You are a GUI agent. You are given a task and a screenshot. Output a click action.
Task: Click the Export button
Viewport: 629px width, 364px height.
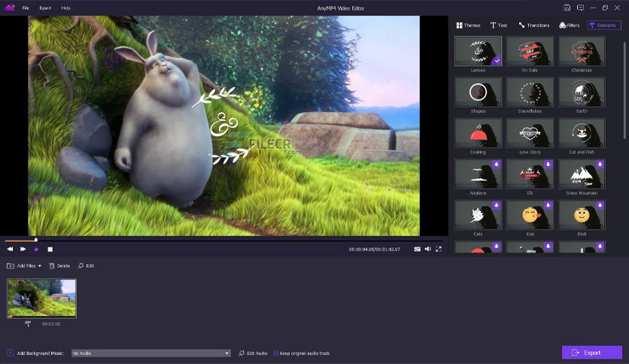591,353
